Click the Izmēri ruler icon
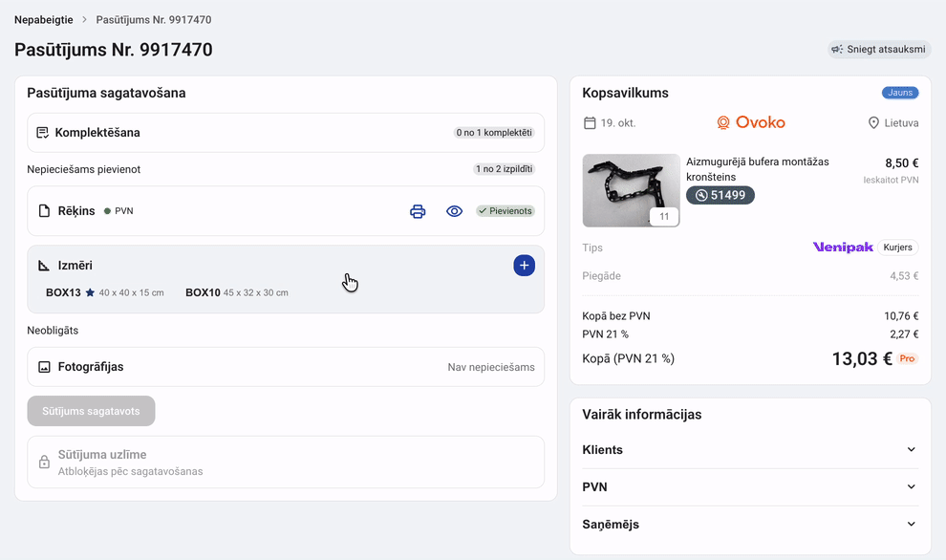 (x=44, y=266)
